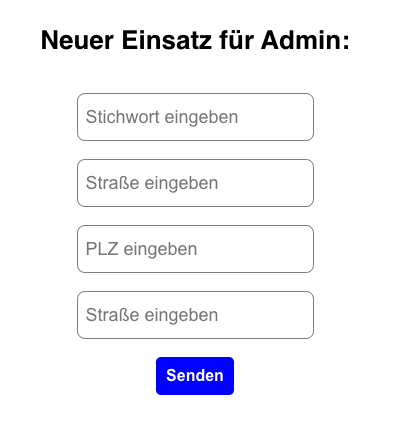Click the word Admin in the heading
Viewport: 399px width, 425px height.
[x=305, y=40]
